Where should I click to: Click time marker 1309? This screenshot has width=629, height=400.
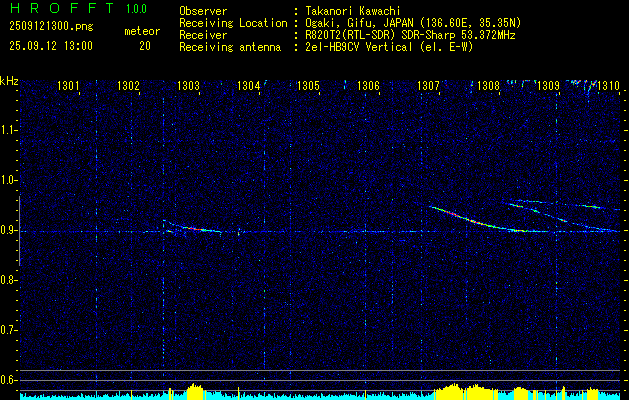tap(548, 86)
